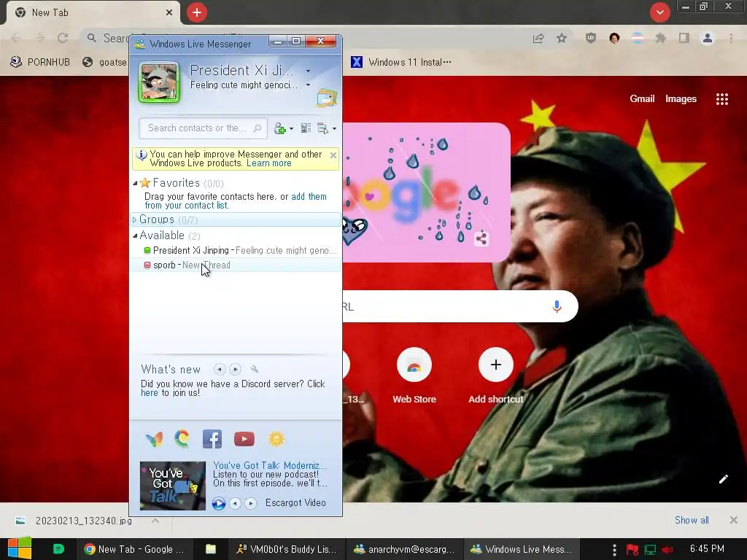Toggle Chrome side panel icon
Image resolution: width=747 pixels, height=560 pixels.
point(684,38)
